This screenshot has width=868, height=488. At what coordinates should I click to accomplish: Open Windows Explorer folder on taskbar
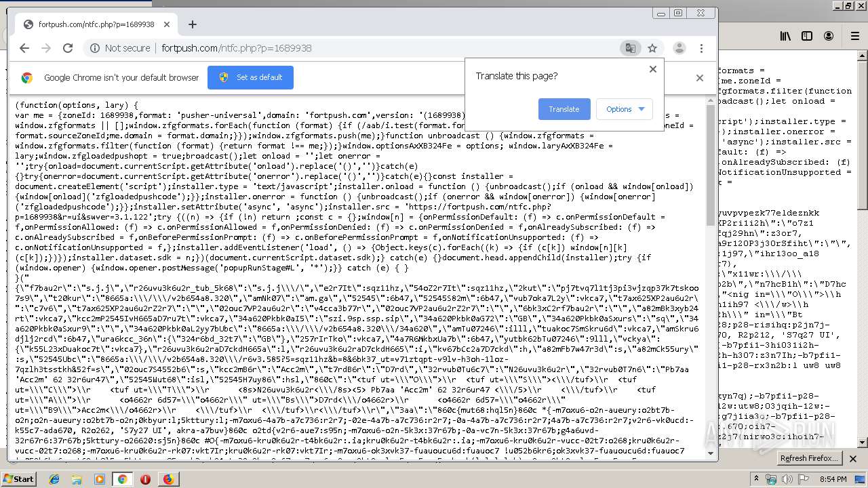coord(77,479)
